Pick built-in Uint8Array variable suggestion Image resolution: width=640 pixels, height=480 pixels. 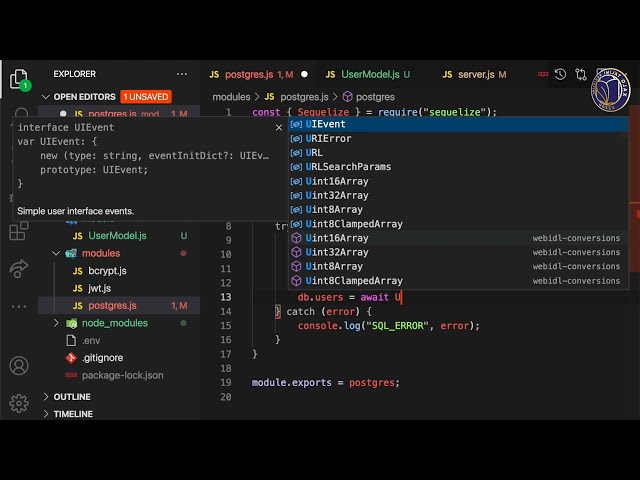point(458,209)
